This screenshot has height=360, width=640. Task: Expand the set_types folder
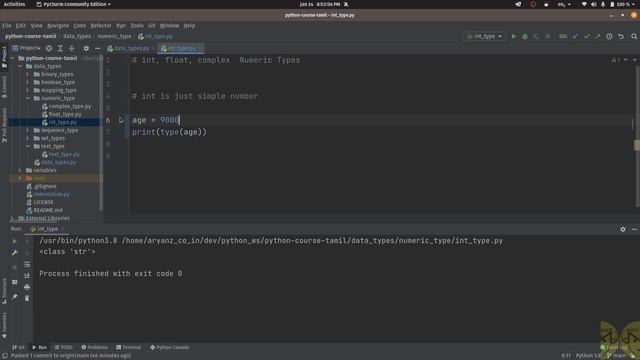point(28,138)
